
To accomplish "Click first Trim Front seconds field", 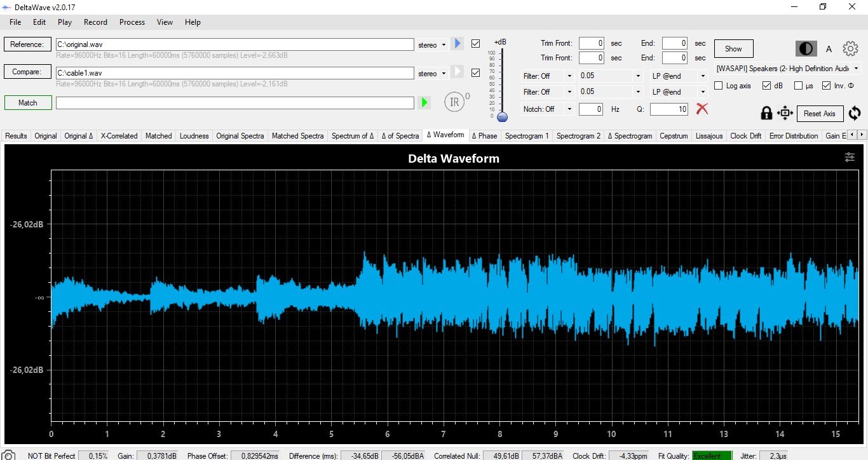I will coord(592,43).
